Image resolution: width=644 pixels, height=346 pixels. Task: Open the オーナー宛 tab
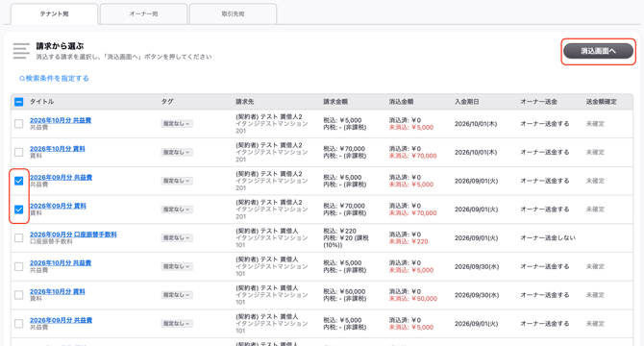pos(144,14)
